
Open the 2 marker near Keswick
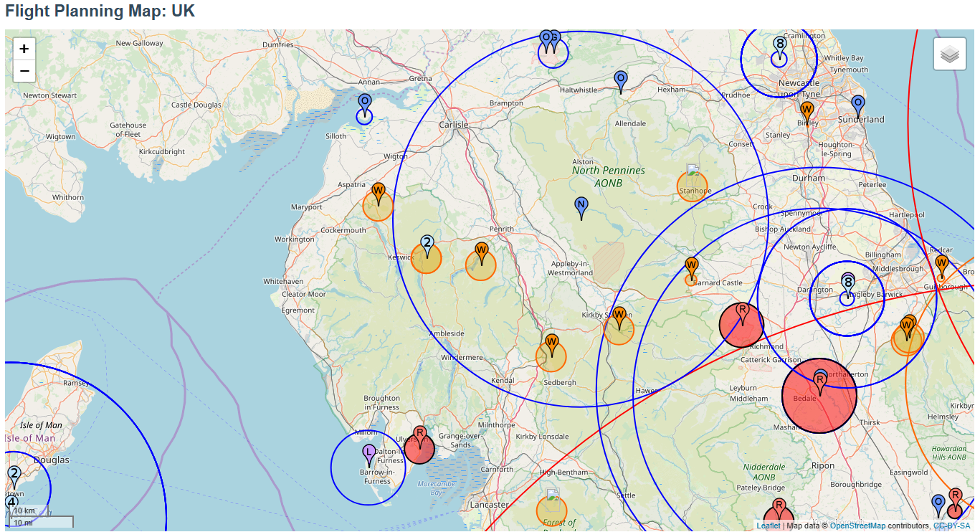click(x=427, y=247)
